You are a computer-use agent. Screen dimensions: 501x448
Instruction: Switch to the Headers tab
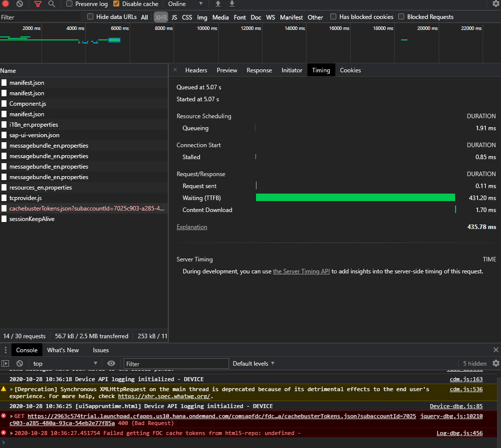click(x=196, y=70)
